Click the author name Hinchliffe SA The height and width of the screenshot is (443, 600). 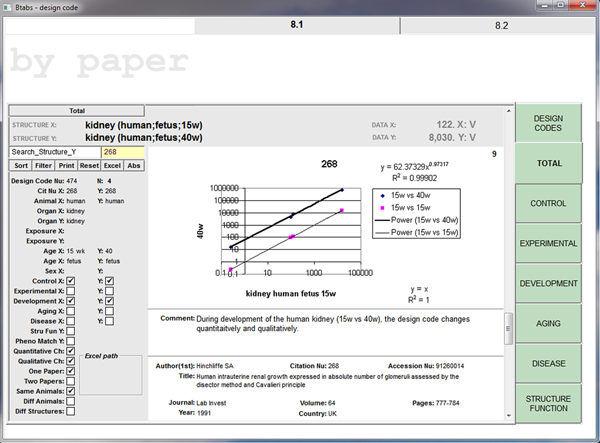click(x=215, y=366)
